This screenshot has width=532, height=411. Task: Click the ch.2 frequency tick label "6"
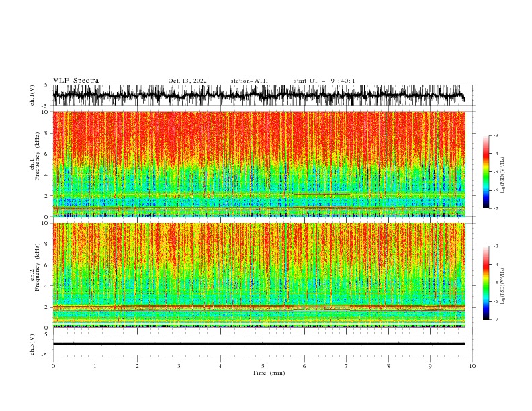point(46,265)
